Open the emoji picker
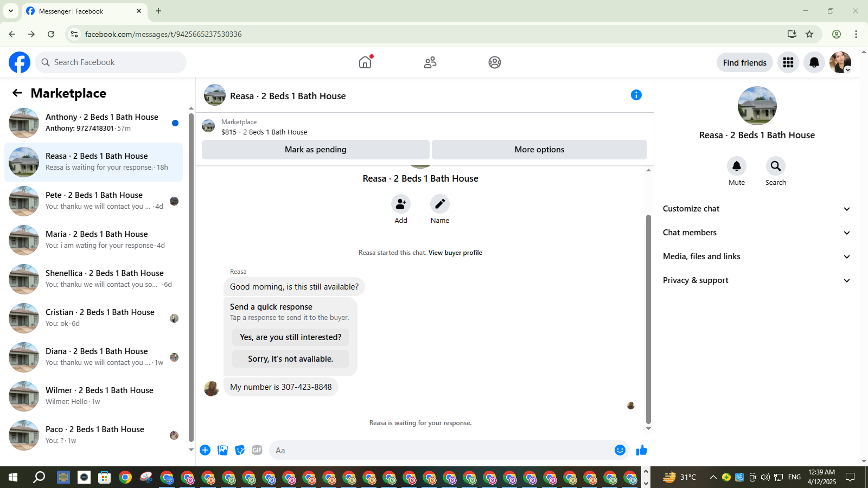This screenshot has height=488, width=868. point(620,450)
